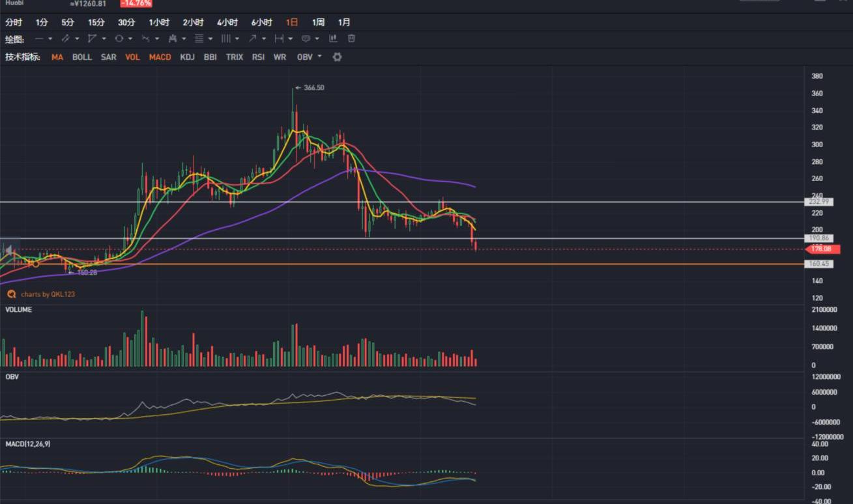Switch to the 1小时 timeframe

coord(159,22)
